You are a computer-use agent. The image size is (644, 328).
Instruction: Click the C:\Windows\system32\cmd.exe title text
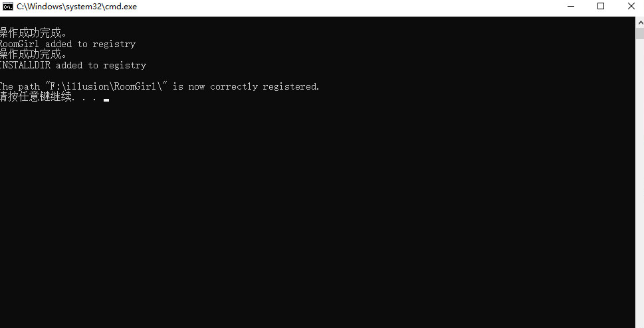(77, 7)
